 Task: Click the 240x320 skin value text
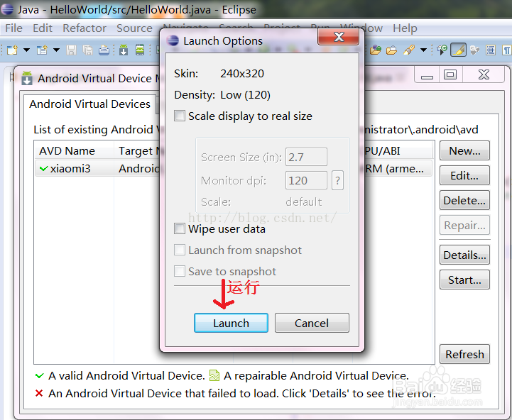click(x=242, y=73)
